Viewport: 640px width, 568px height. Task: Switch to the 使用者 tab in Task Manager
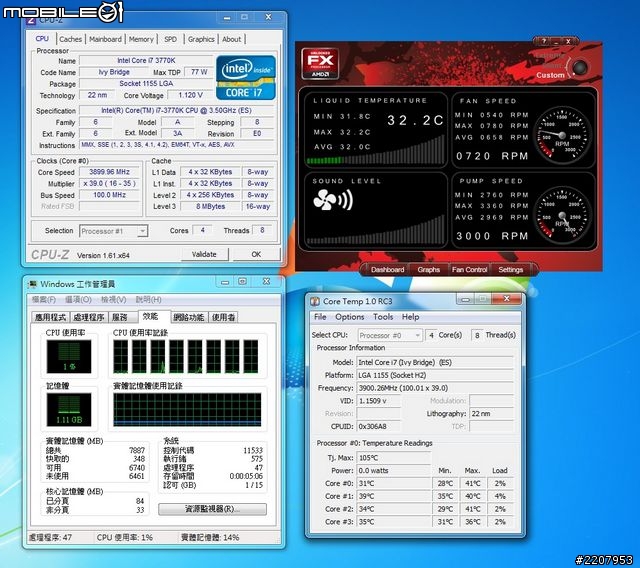tap(223, 317)
